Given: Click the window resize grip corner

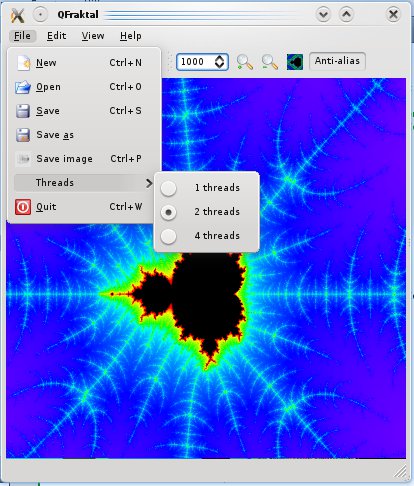Looking at the screenshot, I should click(x=401, y=471).
